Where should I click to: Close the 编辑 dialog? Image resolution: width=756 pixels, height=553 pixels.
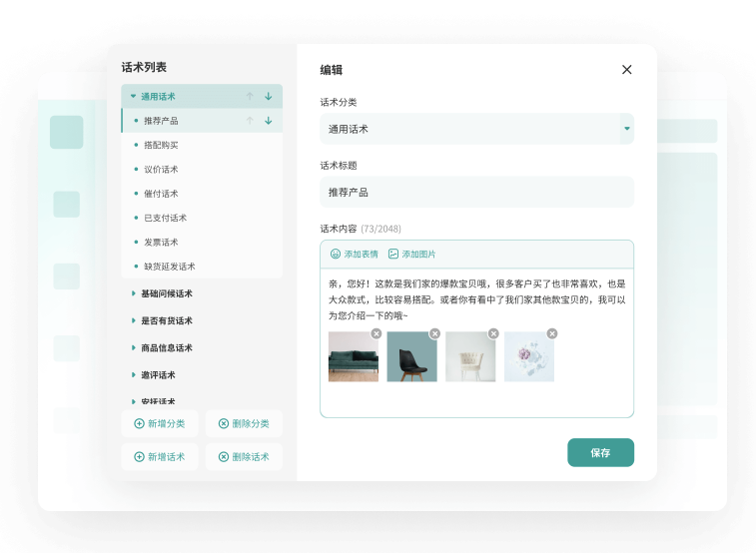627,70
